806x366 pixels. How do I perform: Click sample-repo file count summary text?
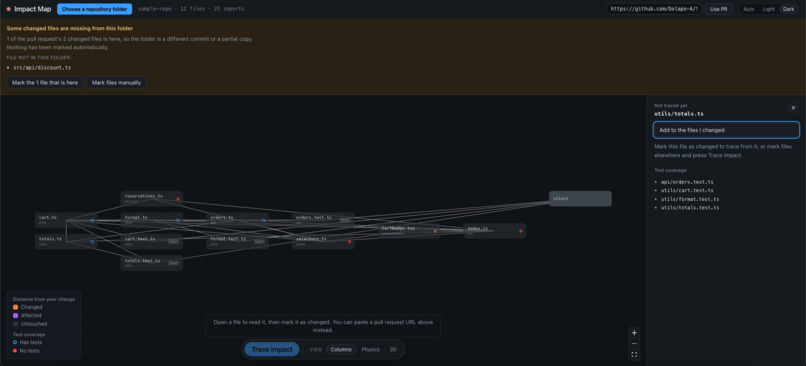191,9
